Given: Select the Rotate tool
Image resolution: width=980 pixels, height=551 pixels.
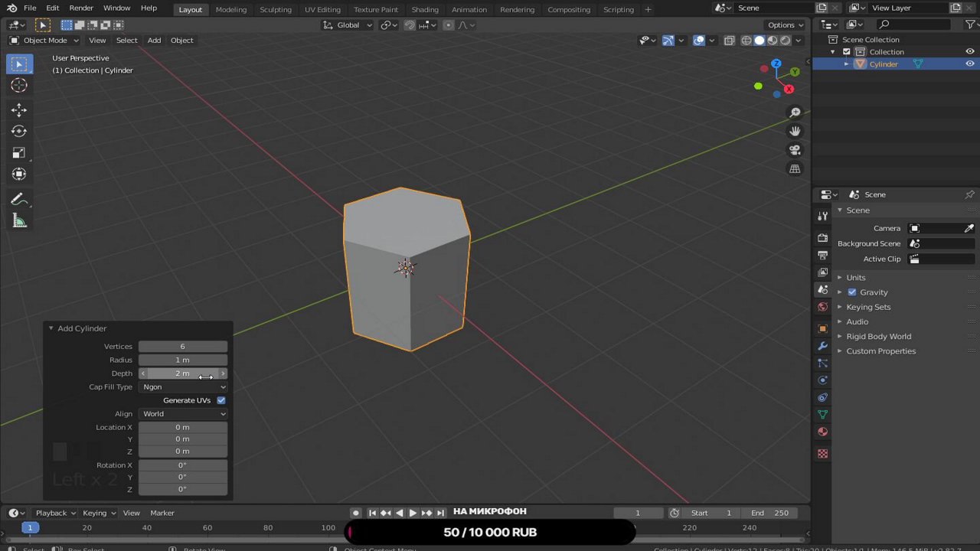Looking at the screenshot, I should pyautogui.click(x=19, y=132).
